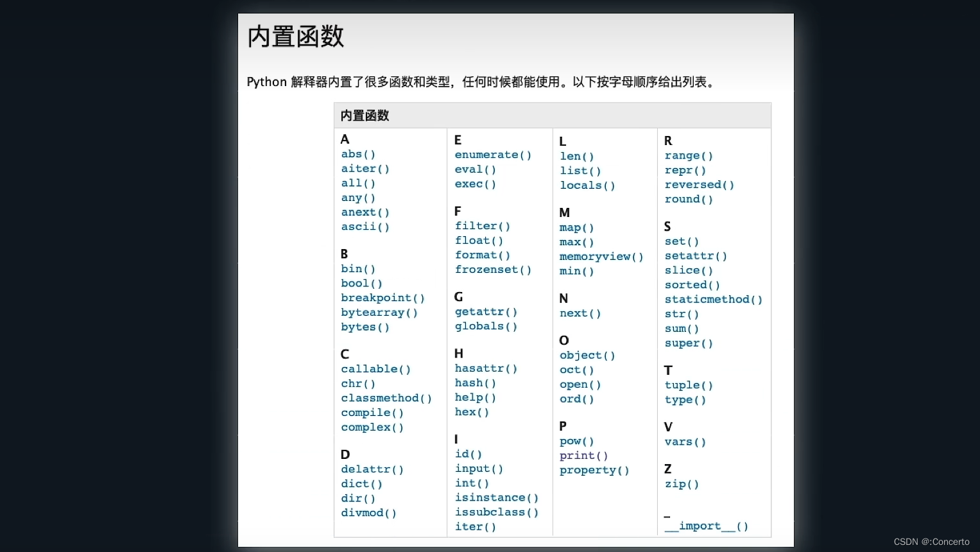
Task: Click the bin() function link
Action: click(x=358, y=269)
